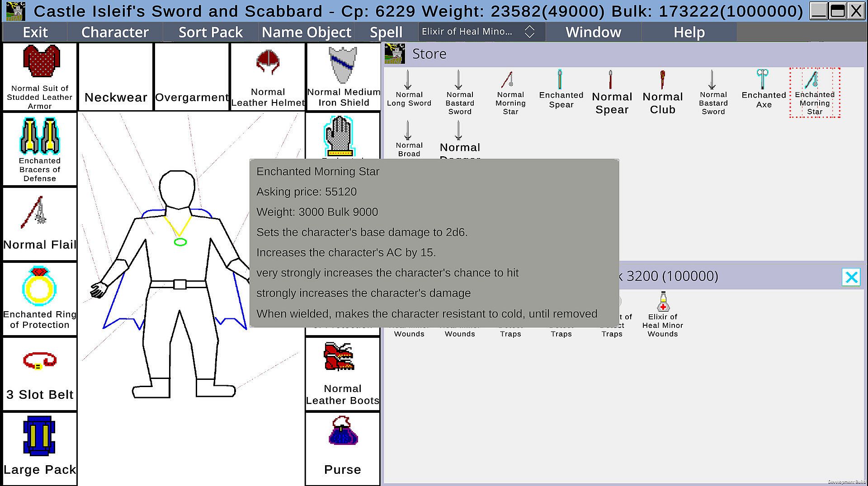The height and width of the screenshot is (486, 868).
Task: Choose Sort Pack from the menu bar
Action: pyautogui.click(x=211, y=32)
